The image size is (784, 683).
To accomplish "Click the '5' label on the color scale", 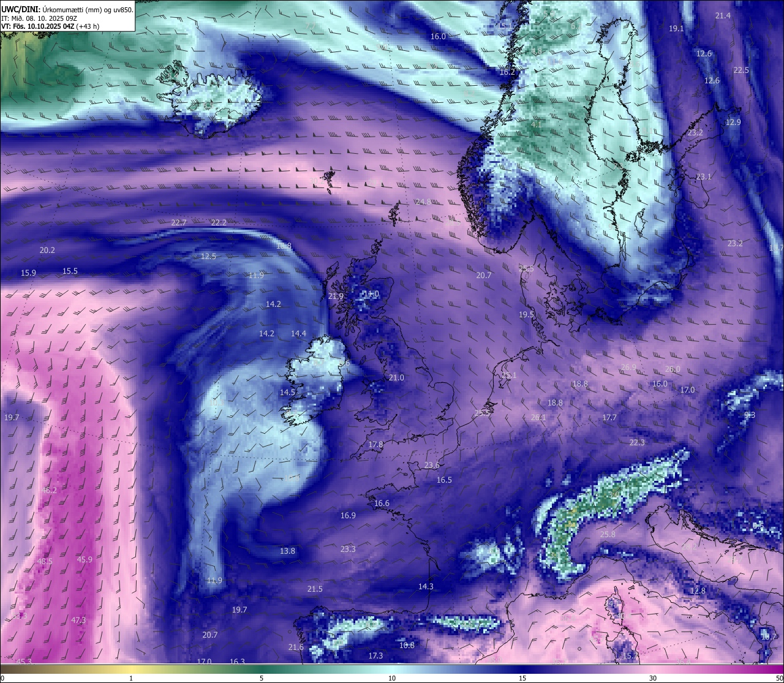I will (x=262, y=678).
